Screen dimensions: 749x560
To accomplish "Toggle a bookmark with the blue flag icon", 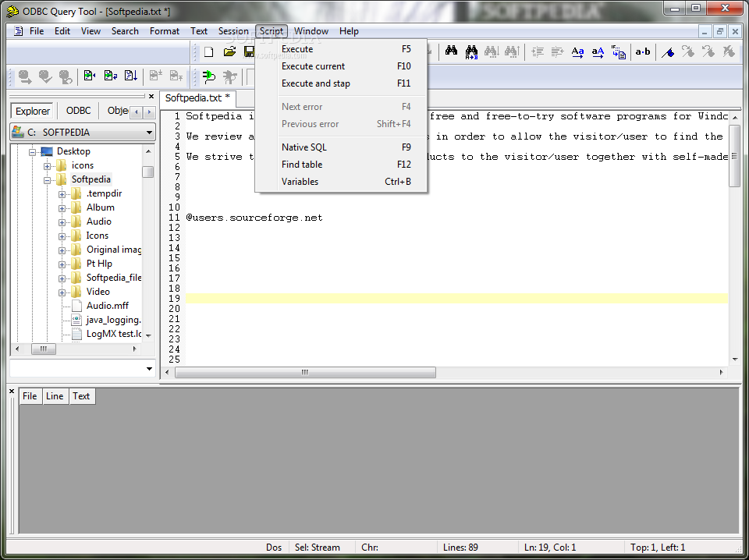I will 668,51.
